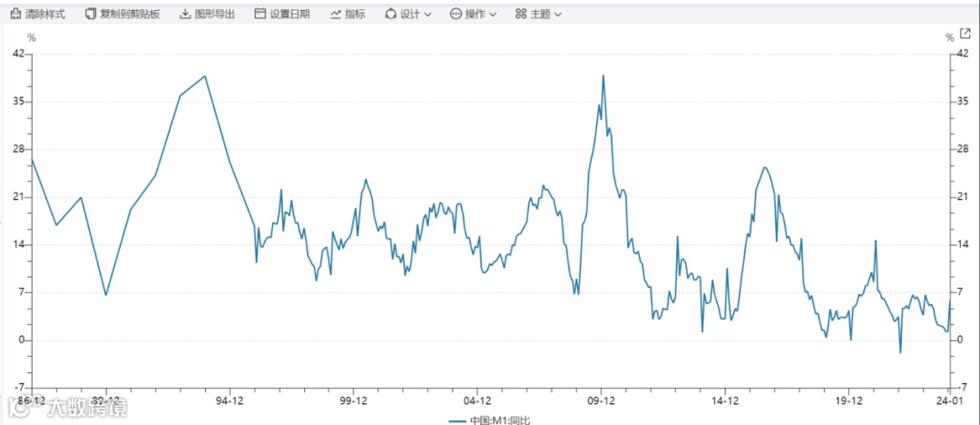
Task: Click the right axis value 35
Action: coord(963,102)
